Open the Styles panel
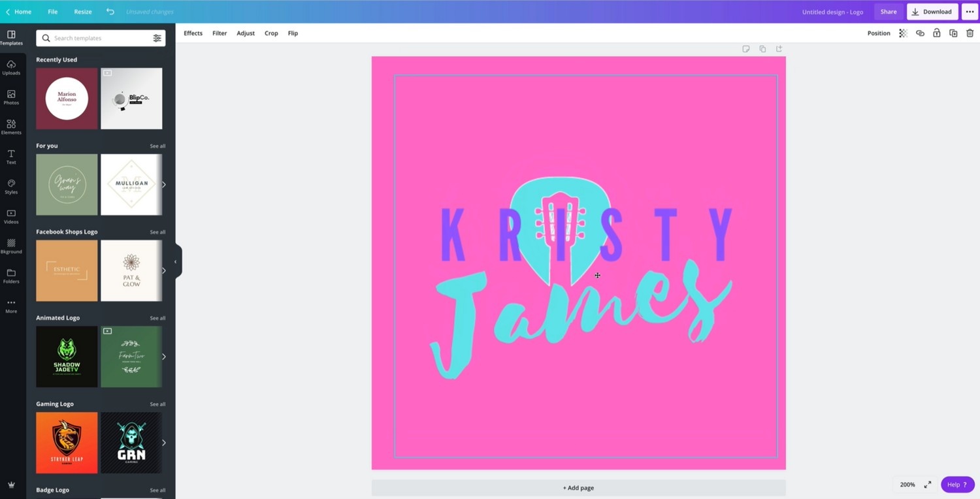This screenshot has height=499, width=980. [x=11, y=187]
